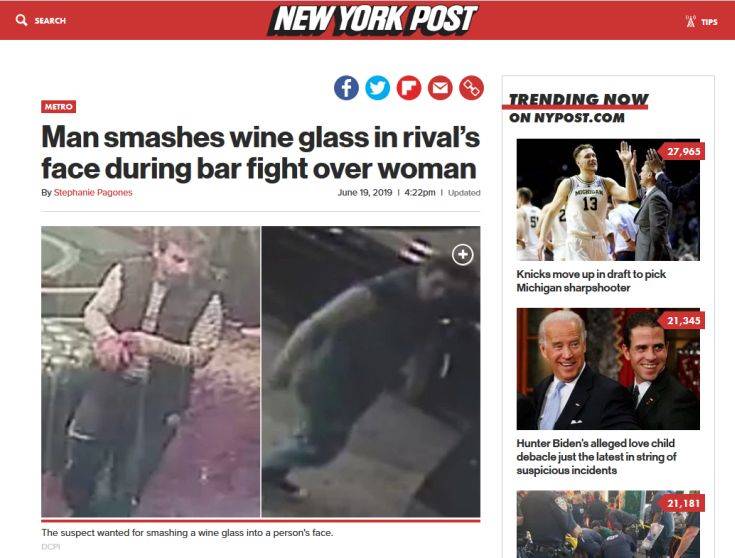Click the tips antenna icon
The image size is (735, 558).
click(690, 21)
